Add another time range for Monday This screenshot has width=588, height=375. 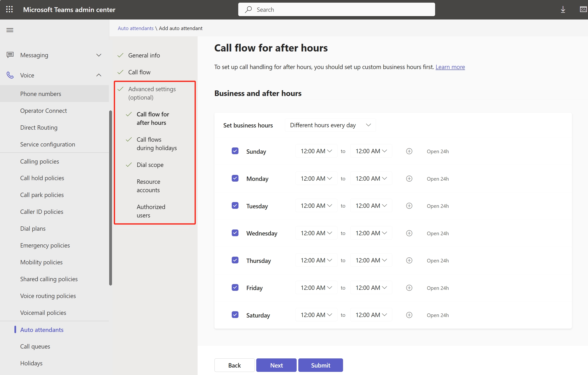pos(409,178)
